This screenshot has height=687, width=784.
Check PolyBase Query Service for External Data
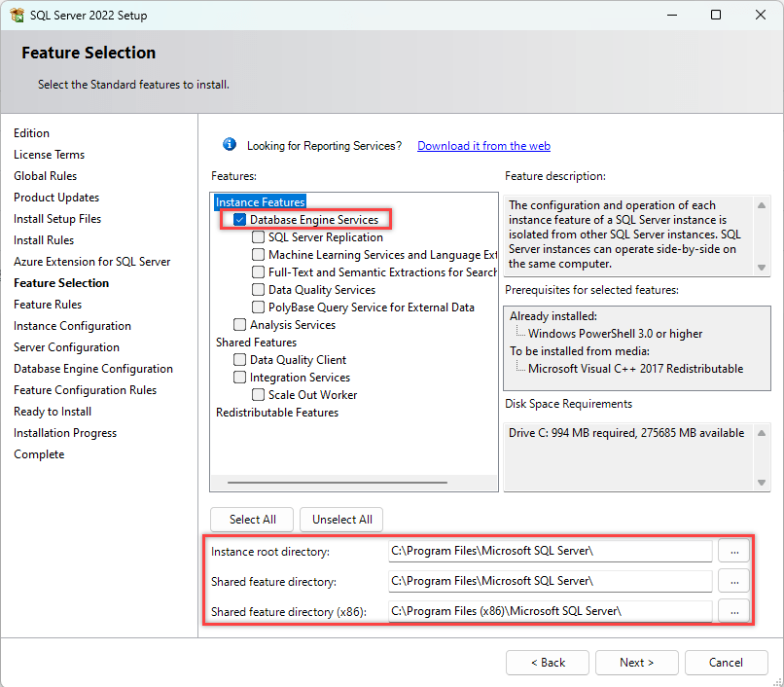click(258, 307)
